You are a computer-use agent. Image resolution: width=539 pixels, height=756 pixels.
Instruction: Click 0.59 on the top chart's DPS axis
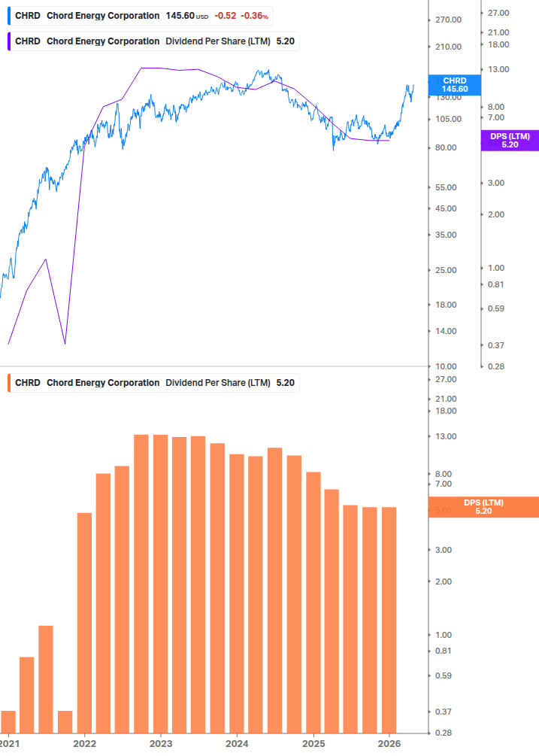click(x=496, y=308)
